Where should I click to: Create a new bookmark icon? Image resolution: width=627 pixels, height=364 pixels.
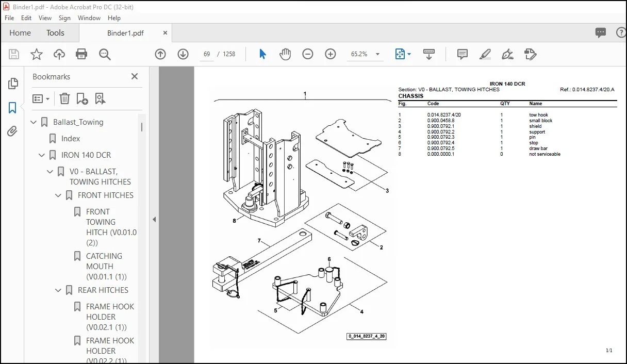pos(82,98)
